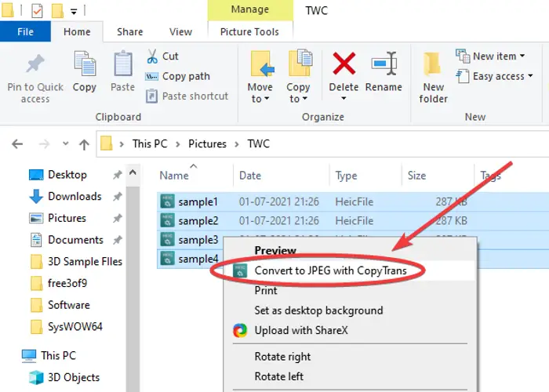Open the Easy access dropdown arrow

coord(530,76)
